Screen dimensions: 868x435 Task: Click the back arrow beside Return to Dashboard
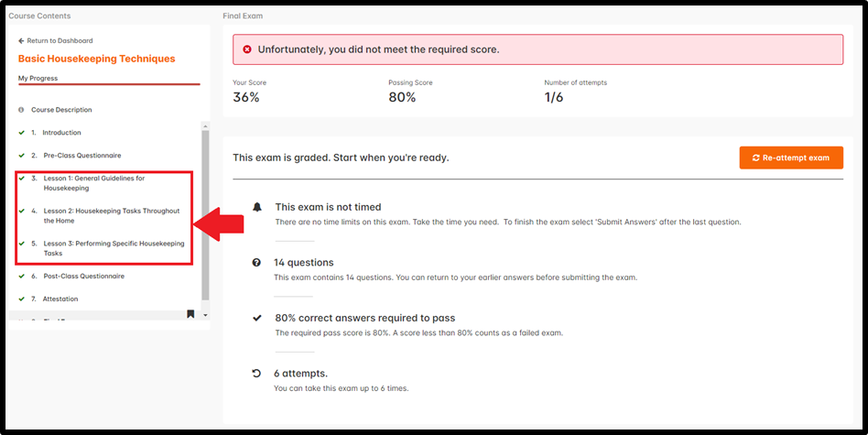tap(21, 41)
